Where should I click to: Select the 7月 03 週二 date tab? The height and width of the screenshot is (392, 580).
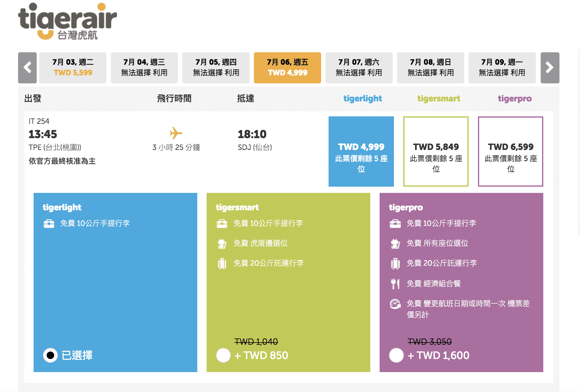[73, 68]
